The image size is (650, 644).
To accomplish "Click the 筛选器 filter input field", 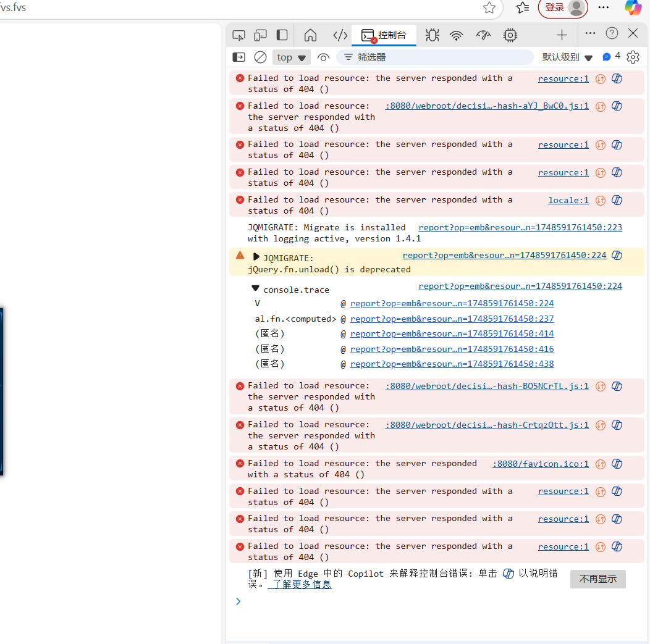I will pyautogui.click(x=439, y=57).
